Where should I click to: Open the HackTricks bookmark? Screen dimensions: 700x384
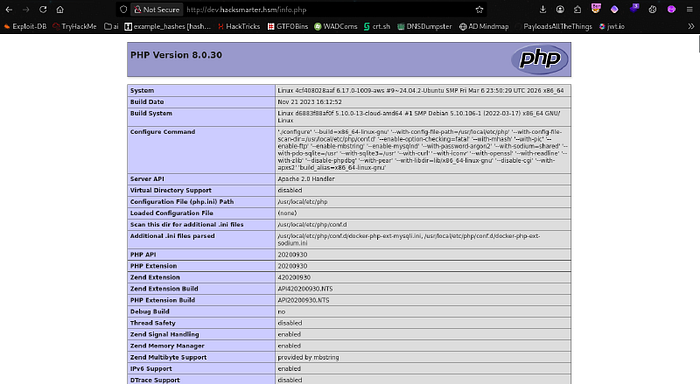click(238, 26)
